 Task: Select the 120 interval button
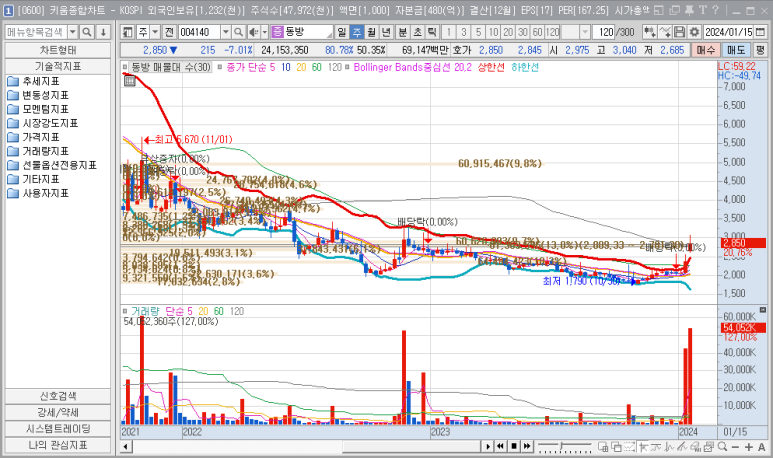(552, 33)
